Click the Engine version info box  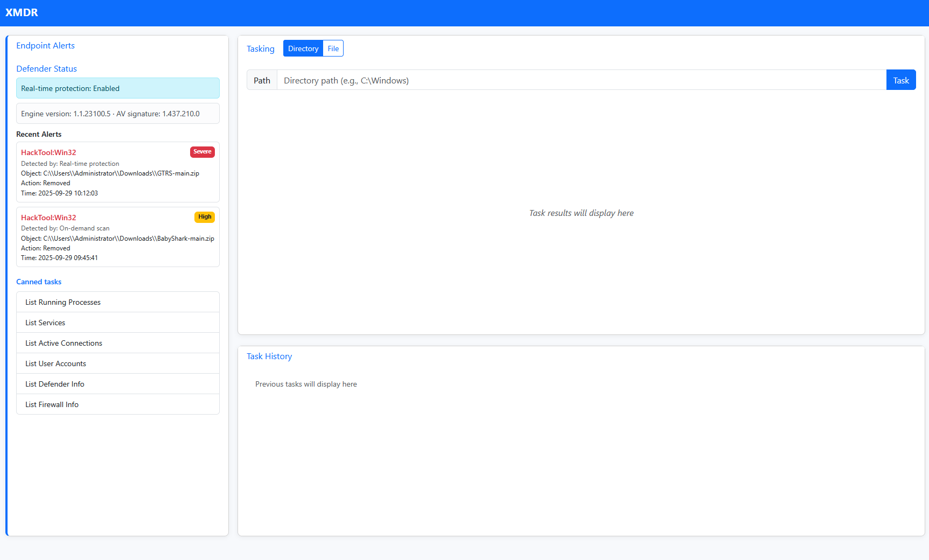coord(117,114)
